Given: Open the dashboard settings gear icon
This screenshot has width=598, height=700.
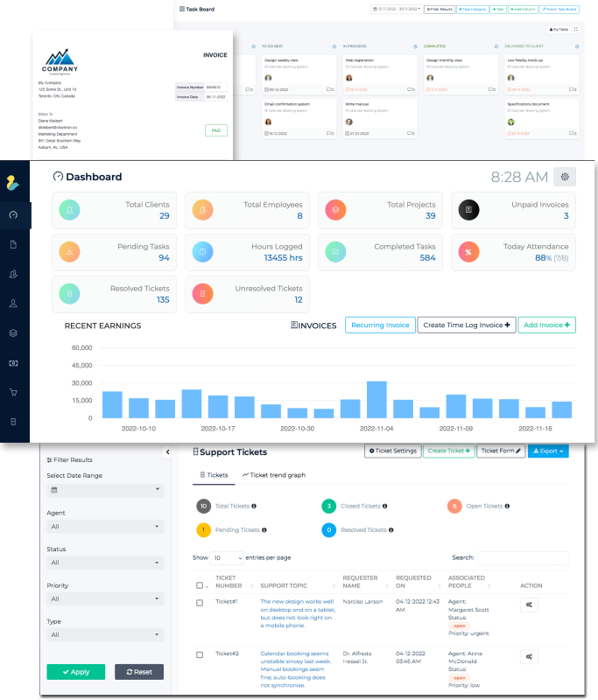Looking at the screenshot, I should point(565,177).
